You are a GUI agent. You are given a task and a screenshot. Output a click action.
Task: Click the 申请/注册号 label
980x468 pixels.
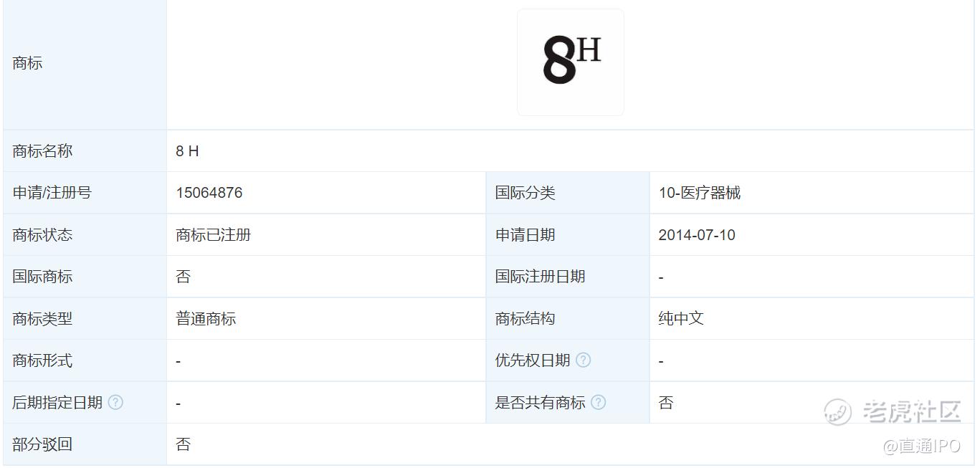point(52,193)
